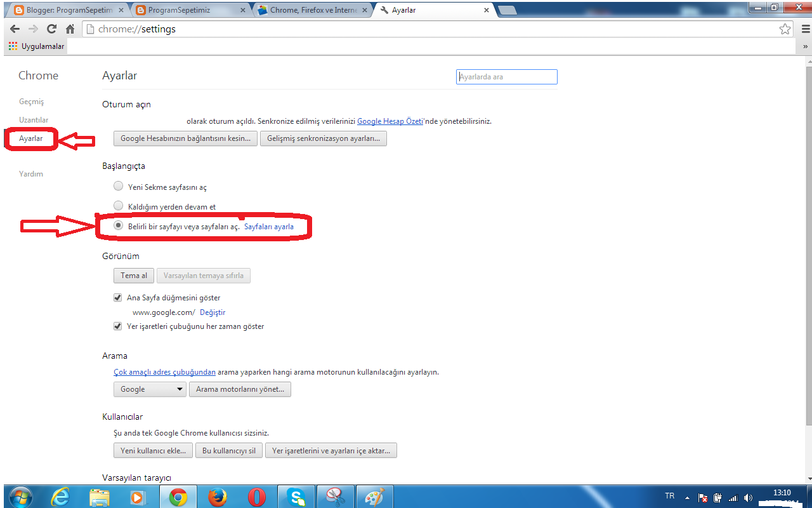Show hidden bookmarks with the double chevron

pyautogui.click(x=805, y=46)
